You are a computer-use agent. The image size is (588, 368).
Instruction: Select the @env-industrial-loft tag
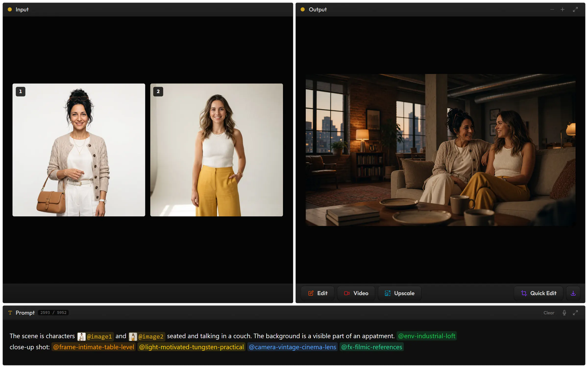coord(427,336)
